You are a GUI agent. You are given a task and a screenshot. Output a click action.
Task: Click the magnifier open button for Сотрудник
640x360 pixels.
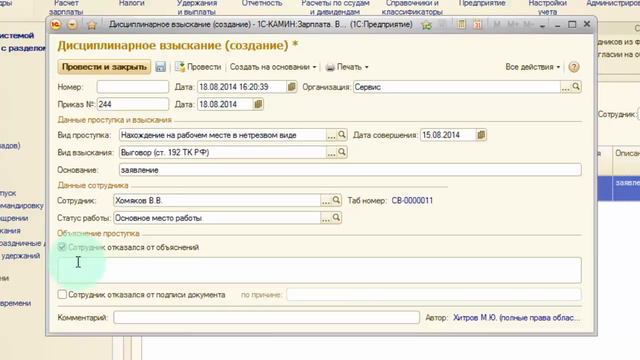coord(336,200)
